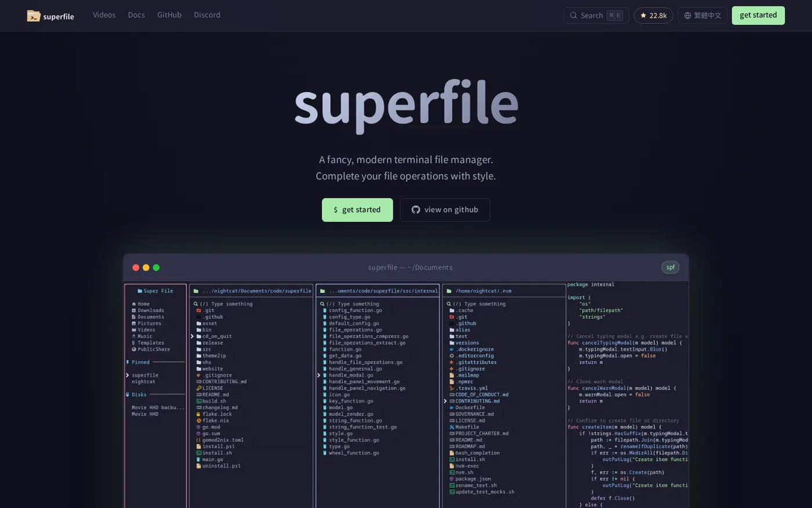This screenshot has width=812, height=508.
Task: Go to the Docs page
Action: tap(136, 15)
